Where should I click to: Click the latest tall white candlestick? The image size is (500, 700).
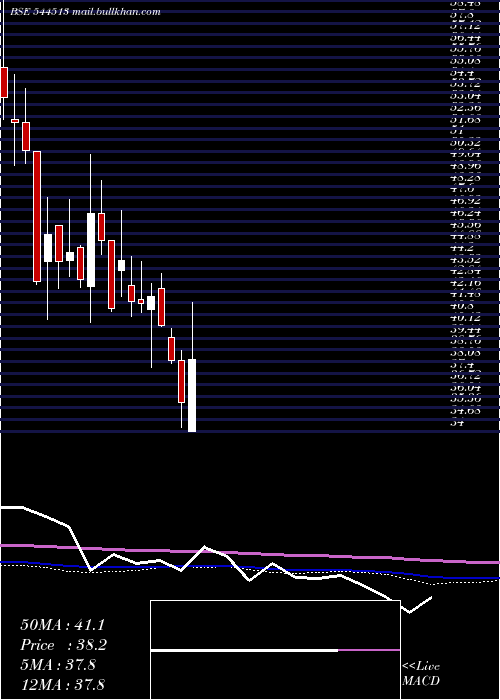point(192,395)
